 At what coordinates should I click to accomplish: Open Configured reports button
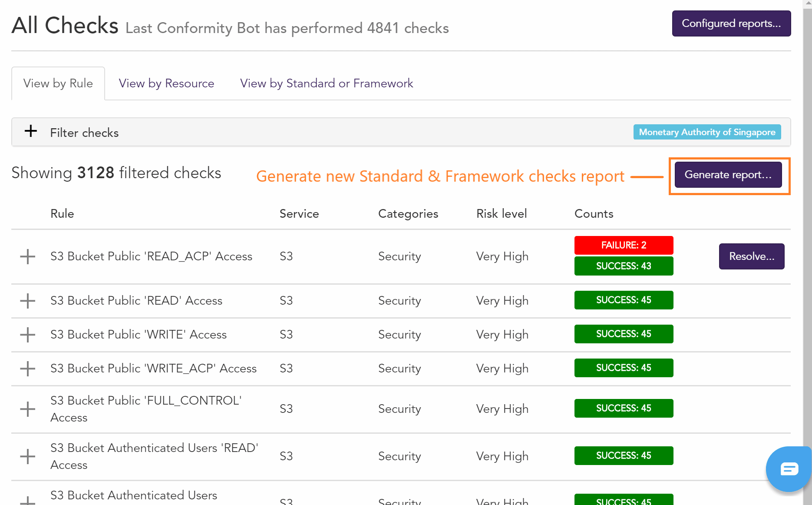(x=731, y=23)
